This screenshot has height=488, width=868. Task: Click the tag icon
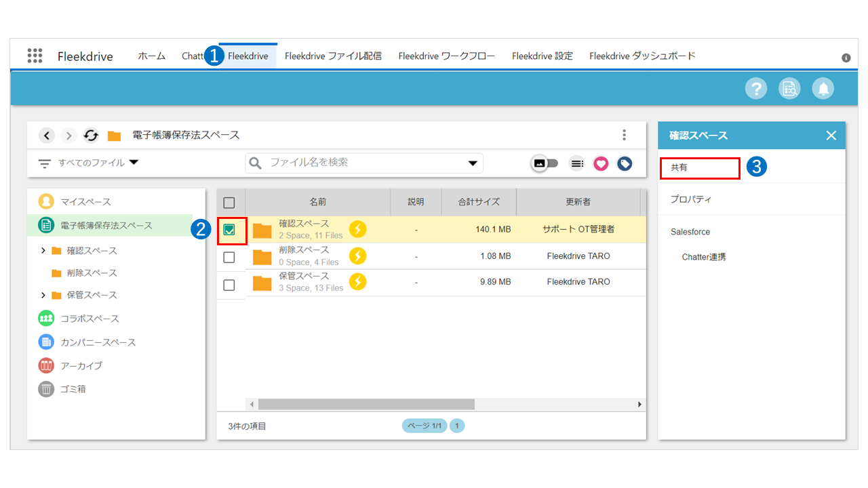[625, 163]
